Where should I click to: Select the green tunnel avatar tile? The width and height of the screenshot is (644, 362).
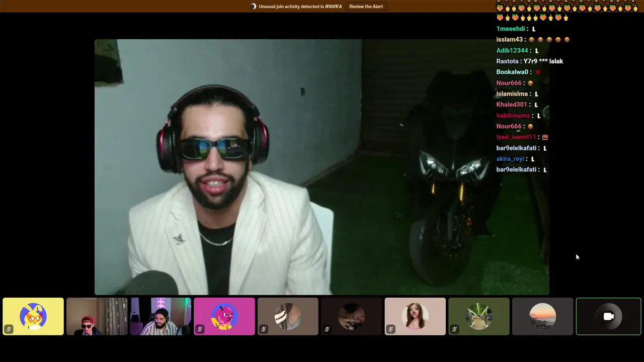point(479,316)
